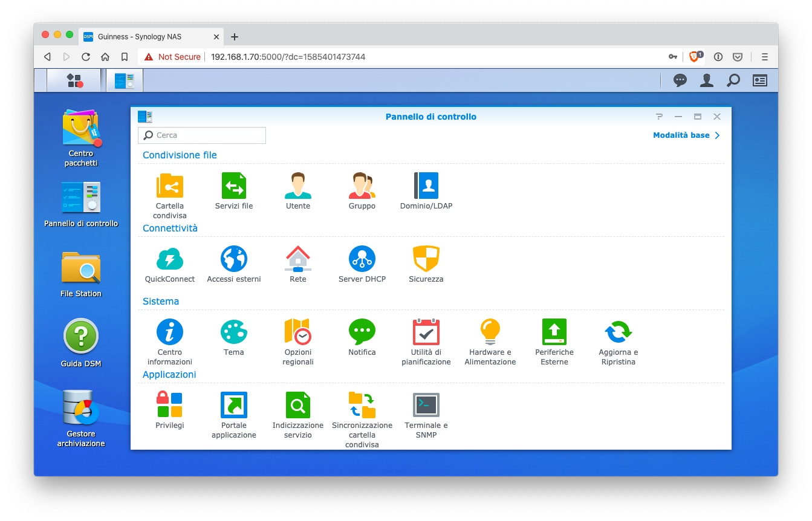Click the saved password key icon
This screenshot has width=812, height=521.
click(x=672, y=57)
